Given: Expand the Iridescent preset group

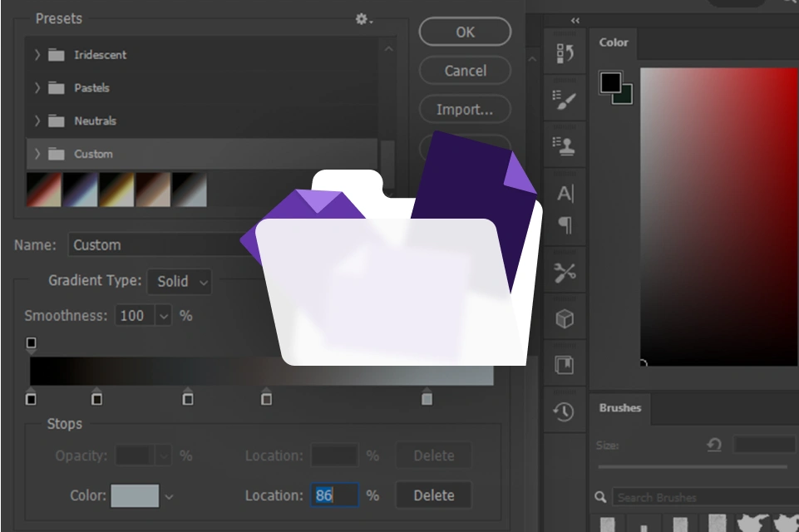Looking at the screenshot, I should [37, 55].
